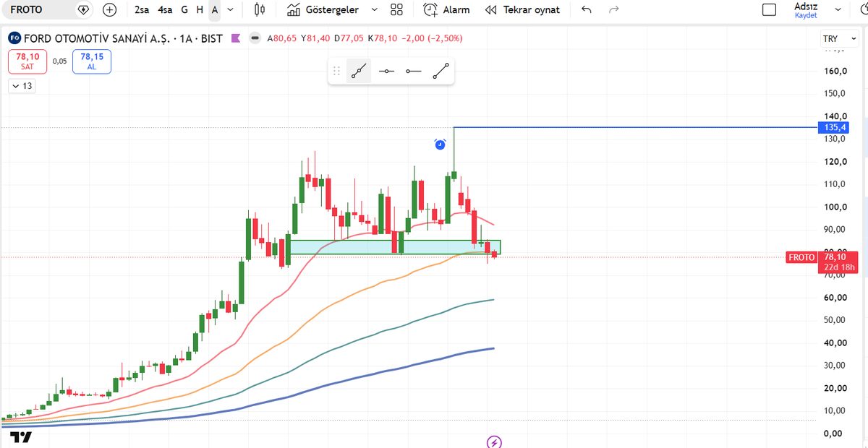The height and width of the screenshot is (448, 868).
Task: Click the 160,0 price scale label
Action: pyautogui.click(x=835, y=71)
